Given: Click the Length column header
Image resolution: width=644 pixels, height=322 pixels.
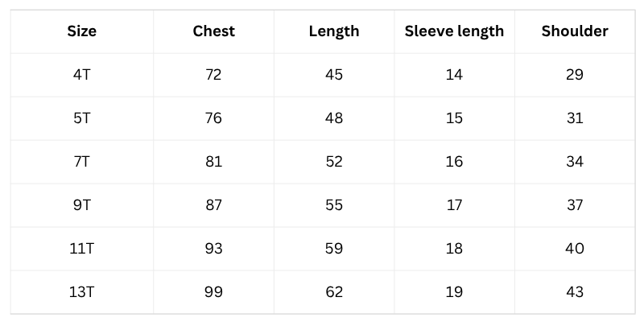Looking at the screenshot, I should point(334,31).
